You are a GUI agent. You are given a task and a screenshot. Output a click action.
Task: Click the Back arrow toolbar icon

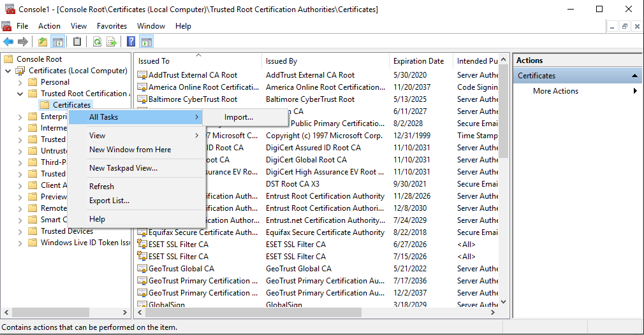coord(8,42)
